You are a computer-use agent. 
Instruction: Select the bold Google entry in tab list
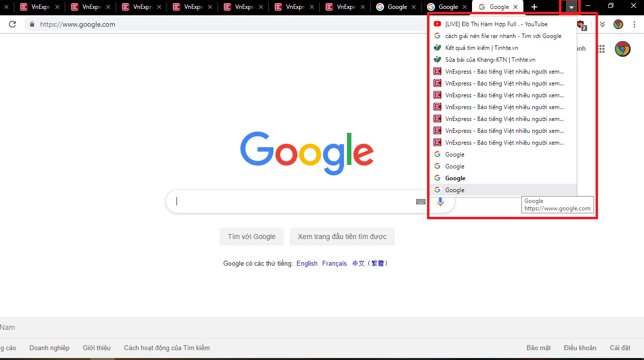(503, 178)
